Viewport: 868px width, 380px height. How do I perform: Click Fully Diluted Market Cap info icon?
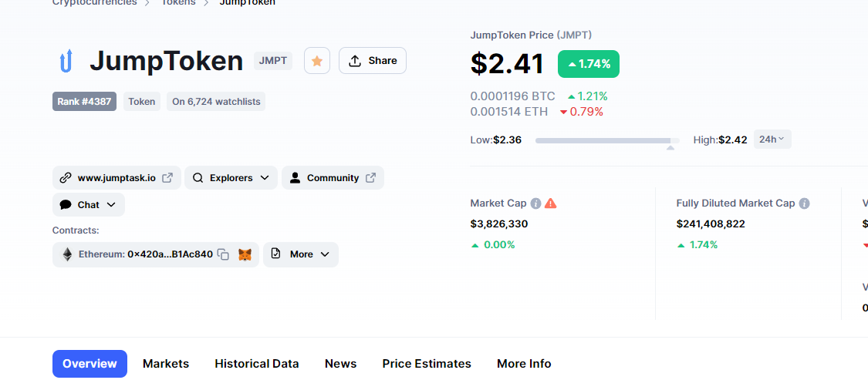[x=804, y=203]
